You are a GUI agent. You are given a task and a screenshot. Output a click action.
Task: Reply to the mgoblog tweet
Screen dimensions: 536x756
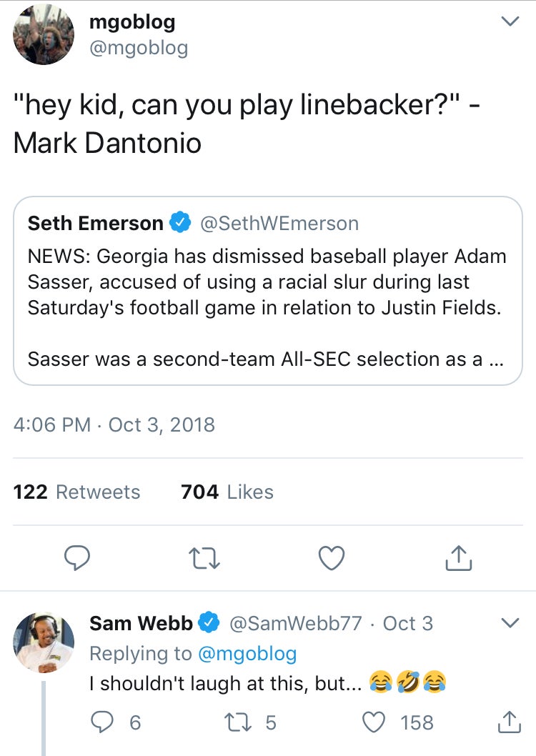[76, 559]
